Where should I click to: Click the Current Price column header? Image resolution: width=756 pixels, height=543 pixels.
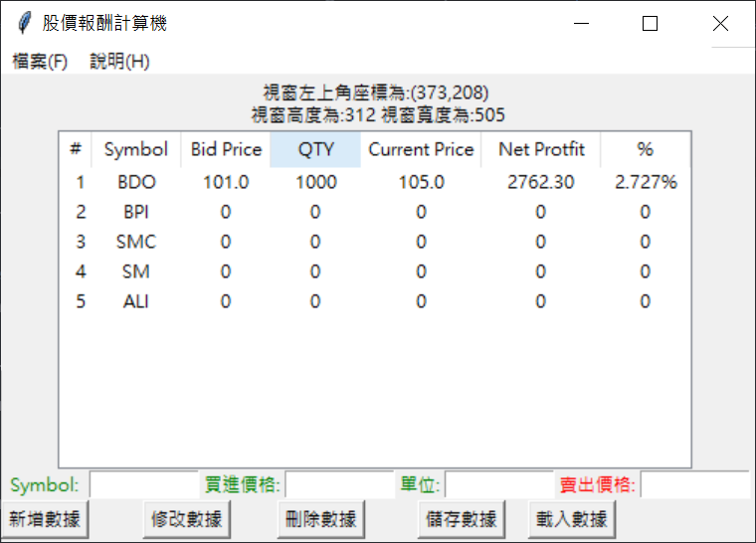tap(421, 149)
